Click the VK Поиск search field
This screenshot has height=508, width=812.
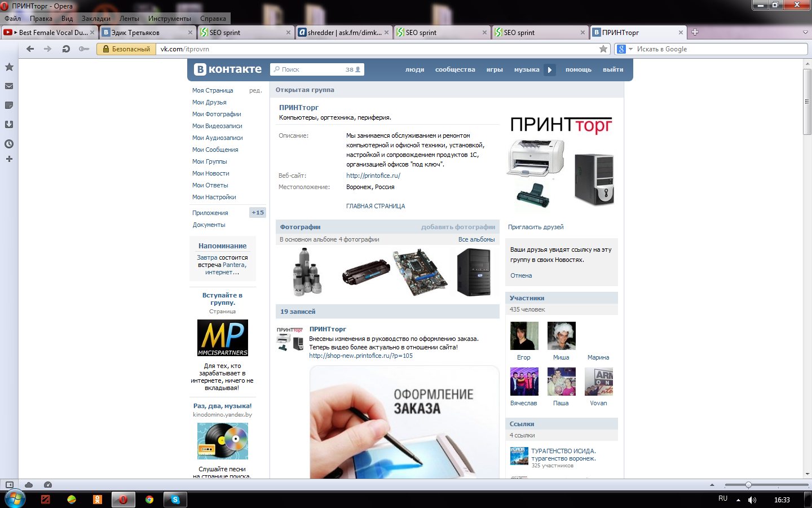click(x=317, y=69)
